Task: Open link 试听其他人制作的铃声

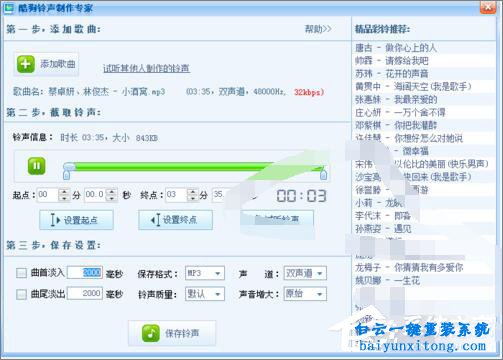Action: coord(146,68)
